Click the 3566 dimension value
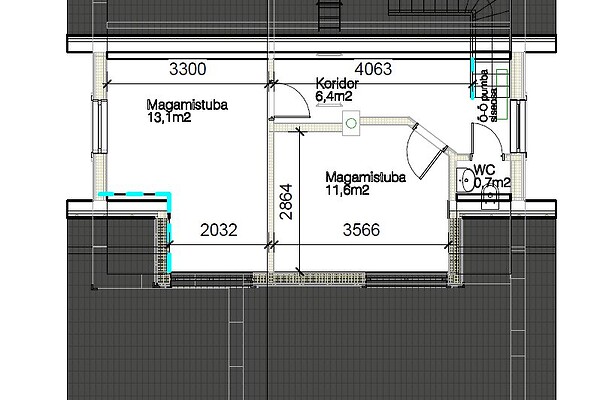Screen dimensions: 600x400 [361, 229]
